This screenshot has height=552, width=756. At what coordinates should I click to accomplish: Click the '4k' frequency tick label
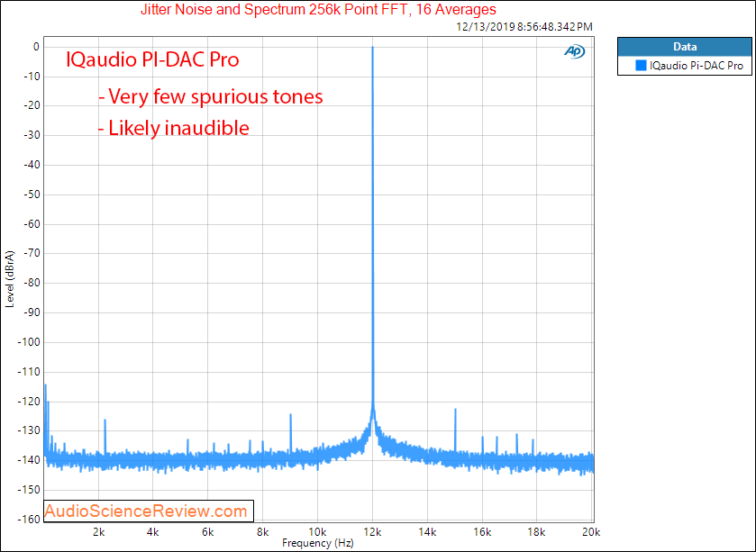click(153, 532)
